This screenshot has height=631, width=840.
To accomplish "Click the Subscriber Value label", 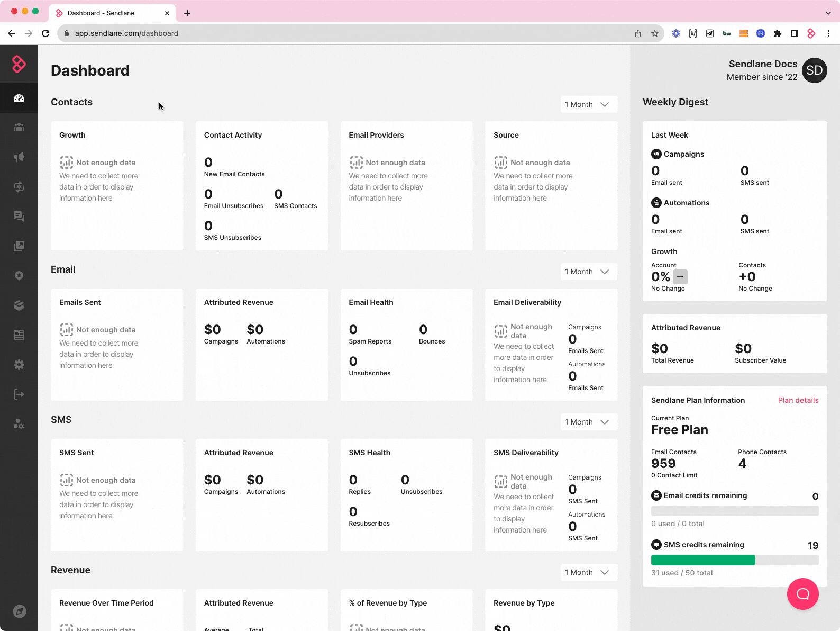I will pyautogui.click(x=760, y=360).
